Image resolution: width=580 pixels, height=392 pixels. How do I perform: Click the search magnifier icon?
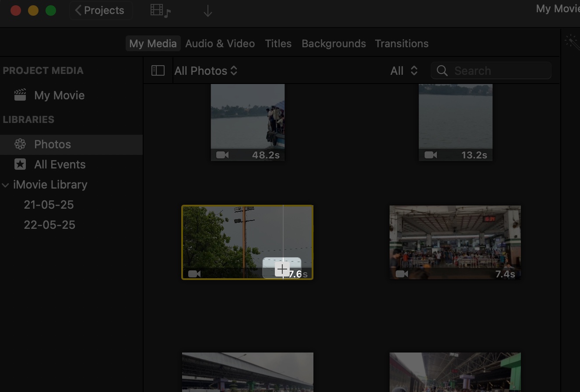point(442,70)
